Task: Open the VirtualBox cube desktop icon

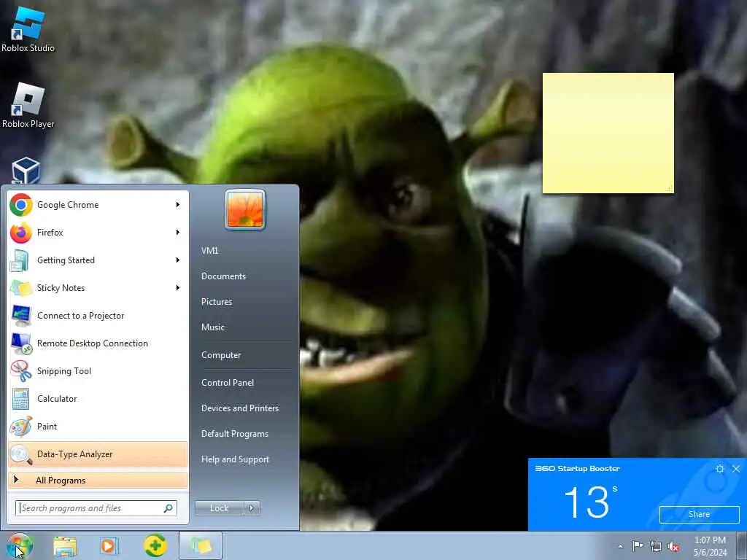Action: coord(26,171)
